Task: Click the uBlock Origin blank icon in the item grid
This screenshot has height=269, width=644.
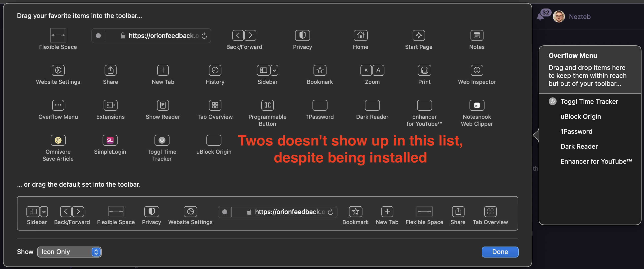Action: (214, 140)
